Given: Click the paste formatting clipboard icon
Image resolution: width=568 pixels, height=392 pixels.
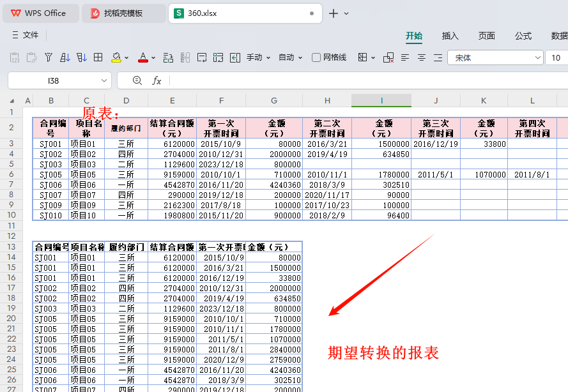Looking at the screenshot, I should [x=31, y=57].
